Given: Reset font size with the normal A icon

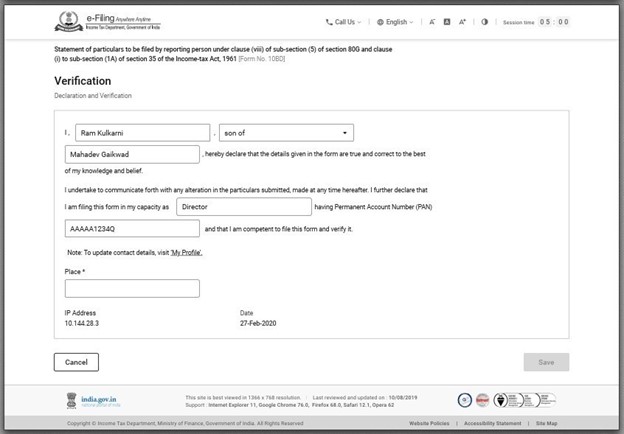Looking at the screenshot, I should [x=447, y=21].
